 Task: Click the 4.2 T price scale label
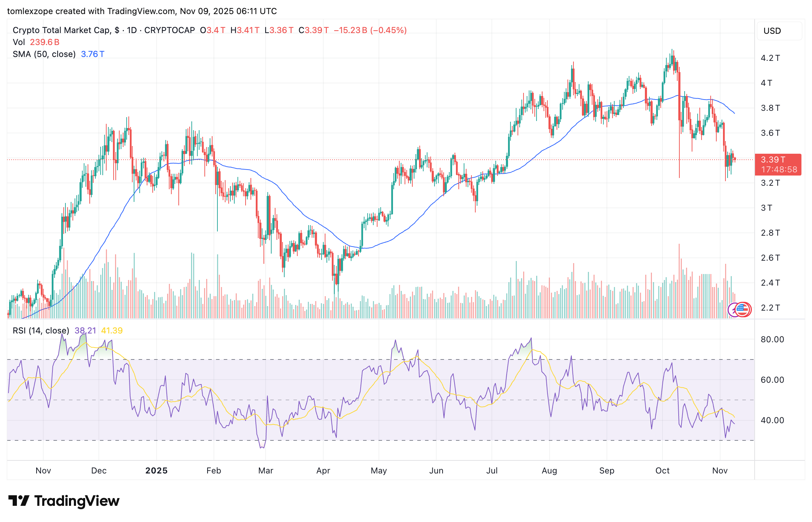(770, 58)
